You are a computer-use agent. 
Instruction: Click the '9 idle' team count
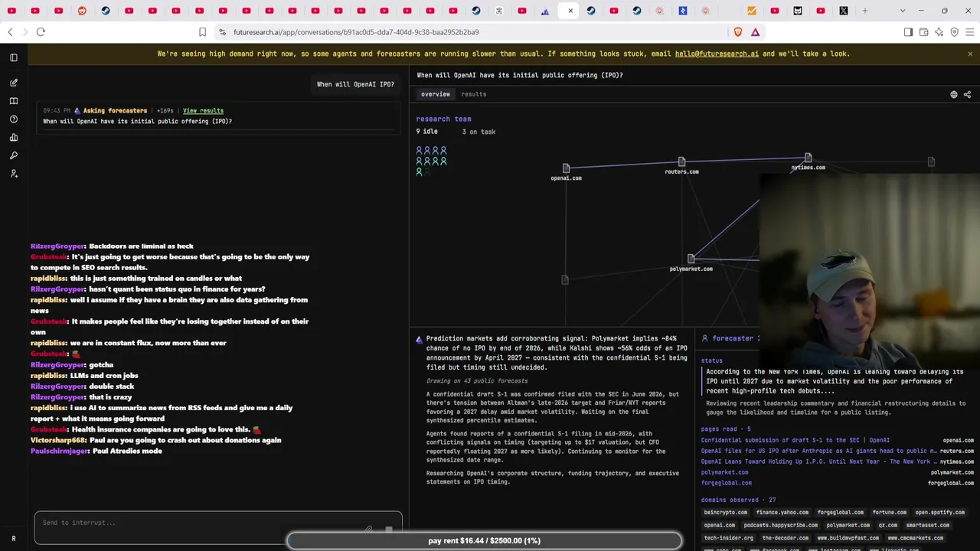pos(426,132)
